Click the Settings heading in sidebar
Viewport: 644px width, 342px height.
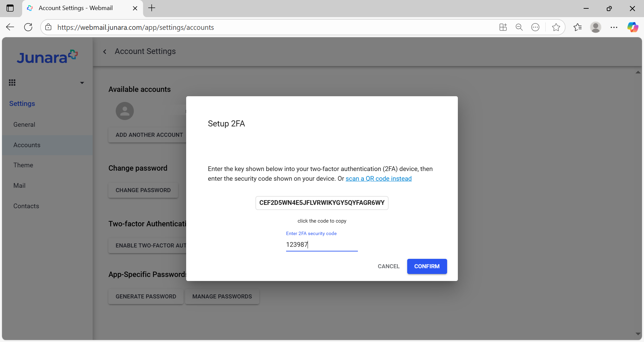[22, 104]
